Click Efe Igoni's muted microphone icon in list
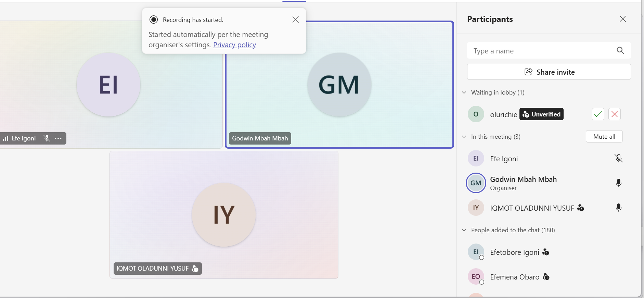Image resolution: width=644 pixels, height=298 pixels. tap(618, 158)
